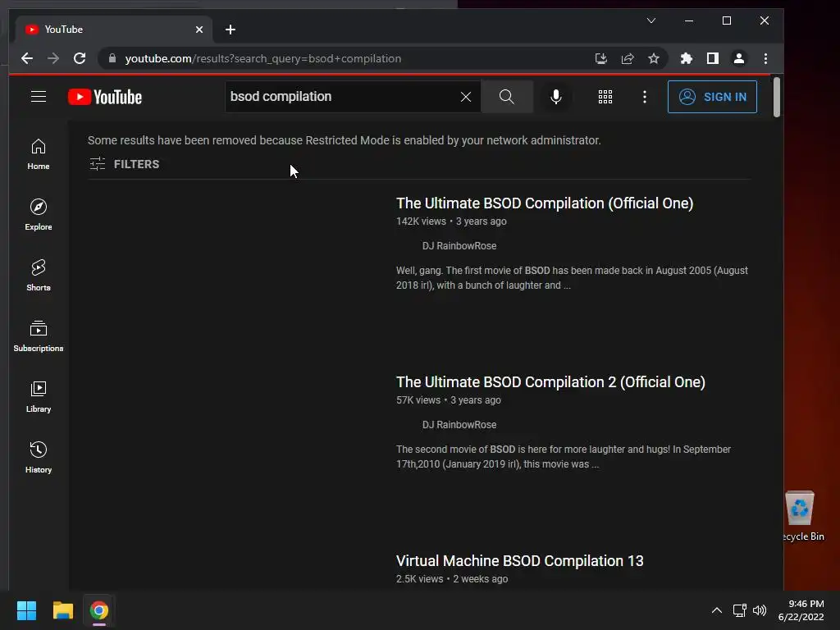Open the clock showing 9:46 PM
Viewport: 840px width, 630px height.
[801, 610]
